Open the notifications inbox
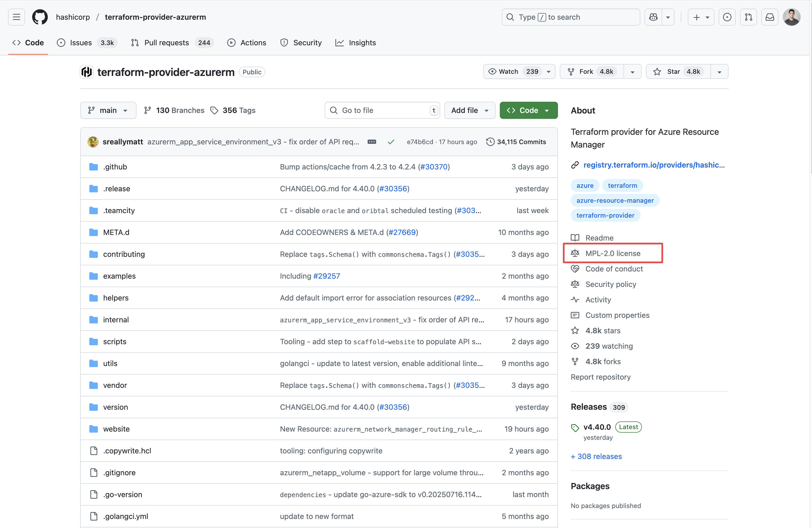The image size is (812, 528). coord(770,17)
